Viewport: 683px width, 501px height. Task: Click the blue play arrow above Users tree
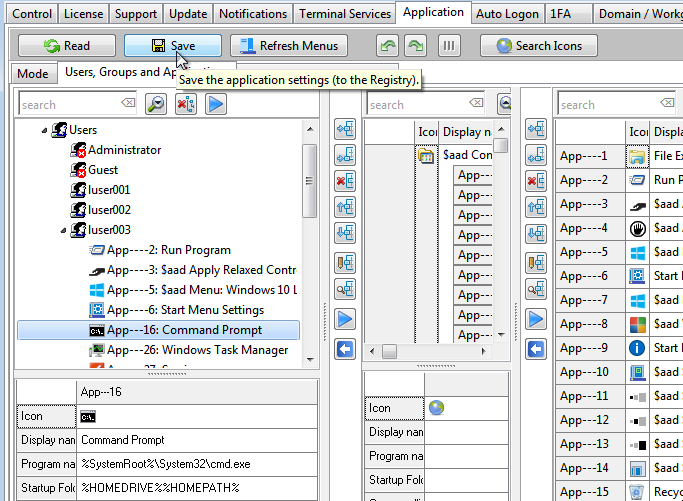216,104
